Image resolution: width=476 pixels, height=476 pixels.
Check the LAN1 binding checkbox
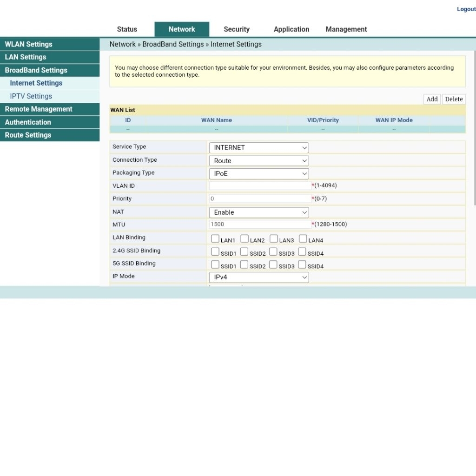(215, 239)
